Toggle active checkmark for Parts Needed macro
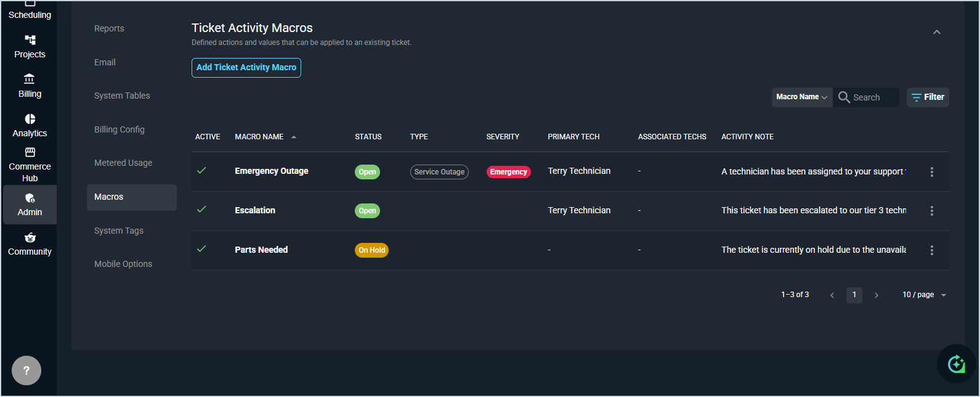Viewport: 980px width, 397px height. [x=201, y=249]
